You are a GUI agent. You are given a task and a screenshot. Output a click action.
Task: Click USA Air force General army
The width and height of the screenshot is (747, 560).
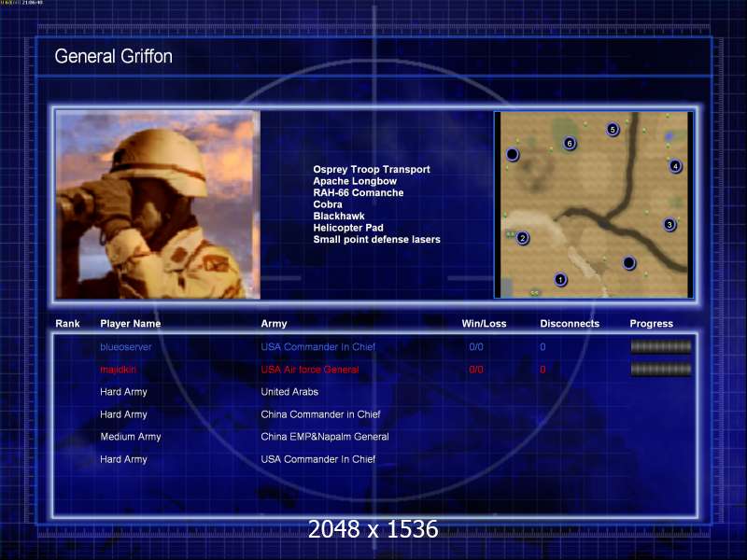[x=310, y=369]
